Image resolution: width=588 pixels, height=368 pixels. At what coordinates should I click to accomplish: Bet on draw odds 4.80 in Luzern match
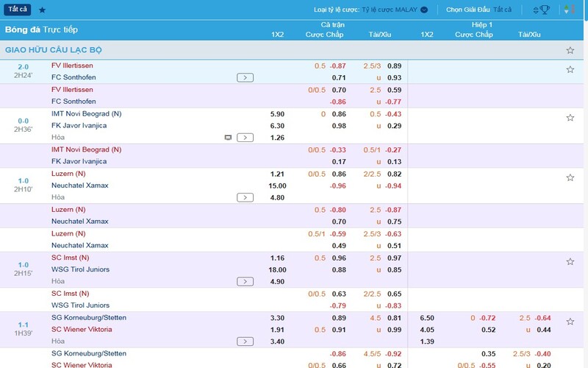tap(277, 197)
